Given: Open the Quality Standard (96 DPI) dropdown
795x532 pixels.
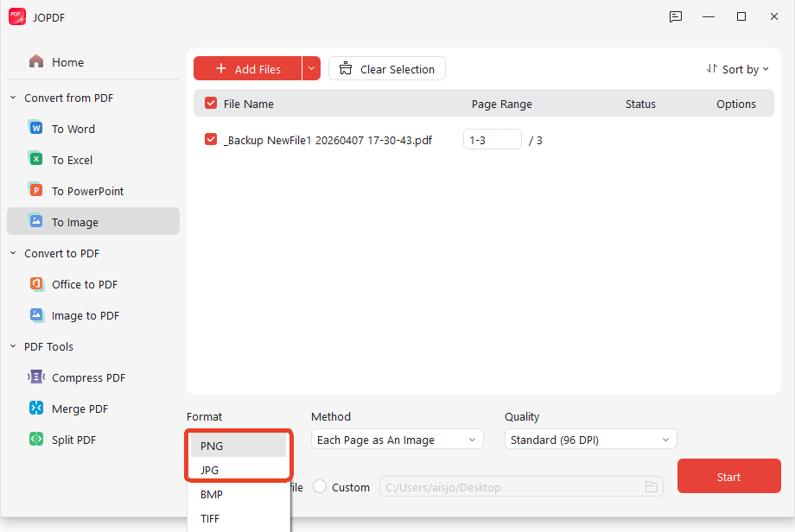Looking at the screenshot, I should coord(591,440).
